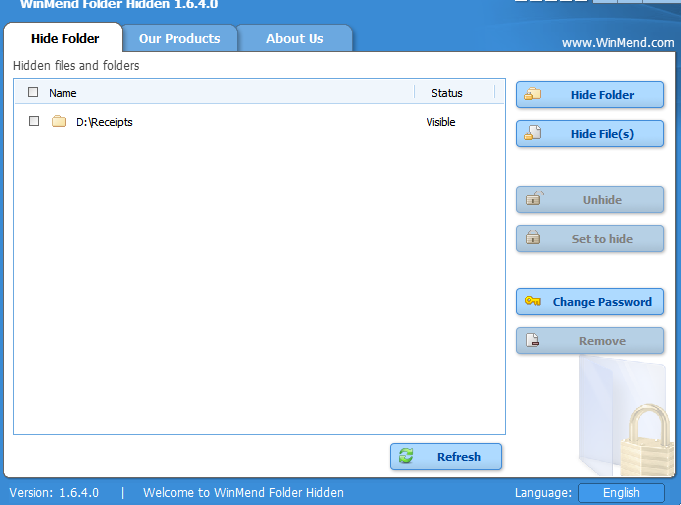Click the Remove button label

tap(602, 341)
